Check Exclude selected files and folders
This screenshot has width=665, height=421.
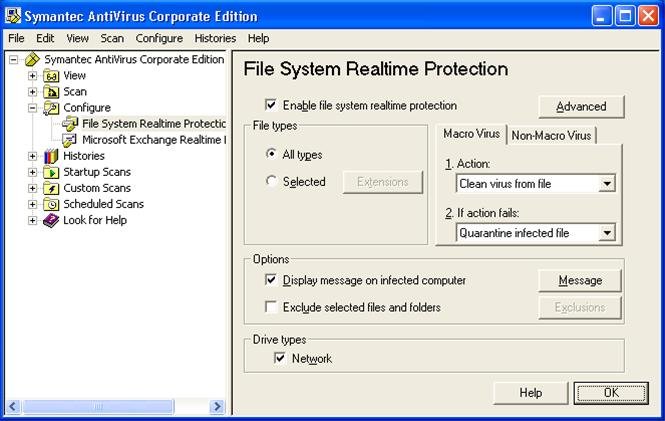tap(271, 307)
